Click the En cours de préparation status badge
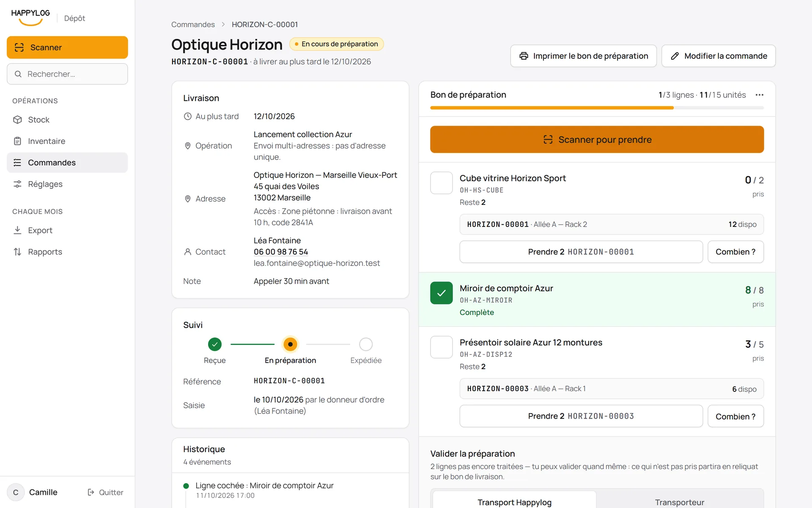Viewport: 812px width, 508px height. 337,44
